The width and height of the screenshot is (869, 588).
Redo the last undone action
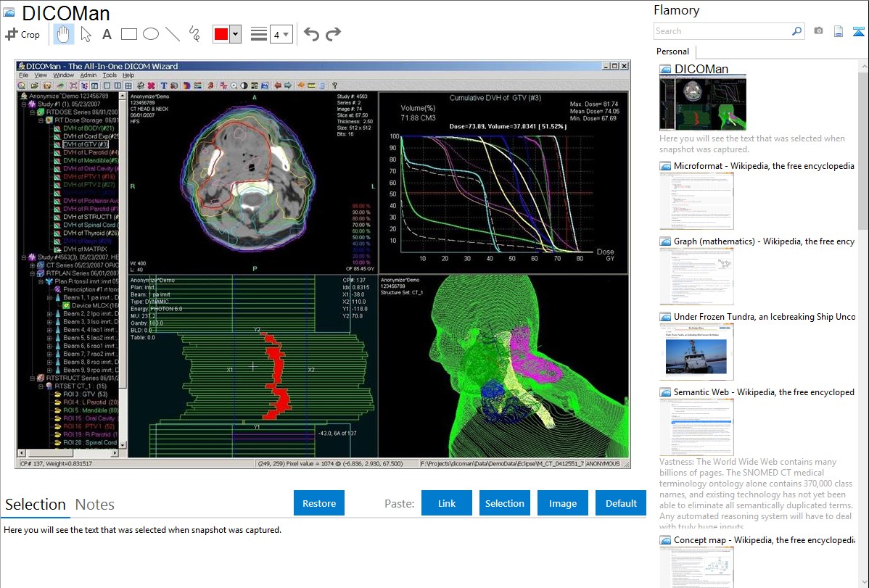[x=333, y=34]
